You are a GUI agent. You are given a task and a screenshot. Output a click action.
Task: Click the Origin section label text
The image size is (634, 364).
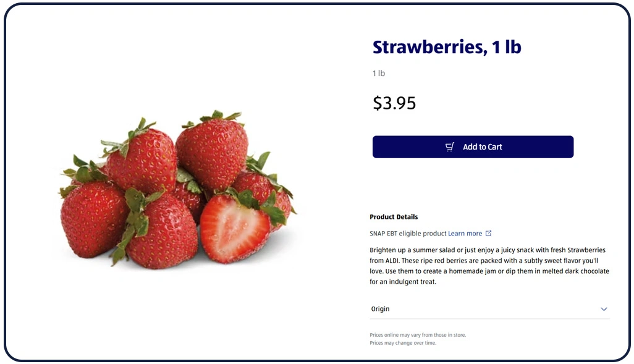(x=380, y=308)
